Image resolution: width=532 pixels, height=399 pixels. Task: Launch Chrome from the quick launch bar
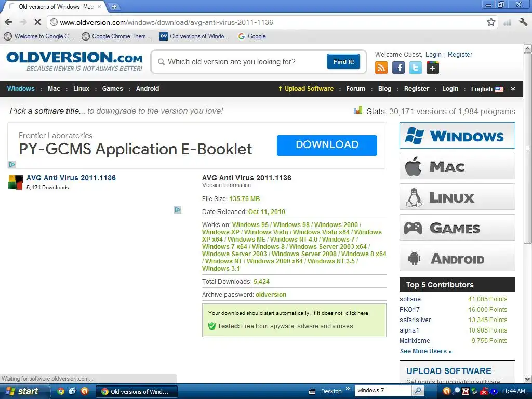[61, 391]
